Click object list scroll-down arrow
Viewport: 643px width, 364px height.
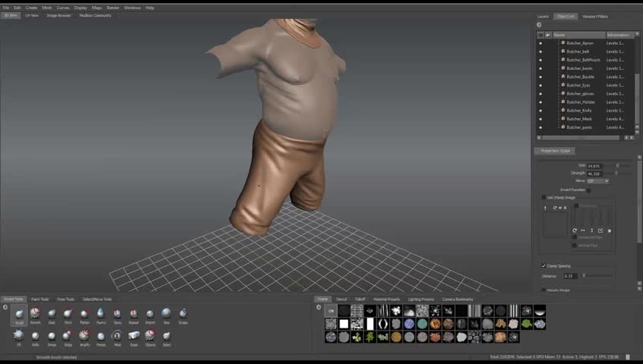(637, 132)
